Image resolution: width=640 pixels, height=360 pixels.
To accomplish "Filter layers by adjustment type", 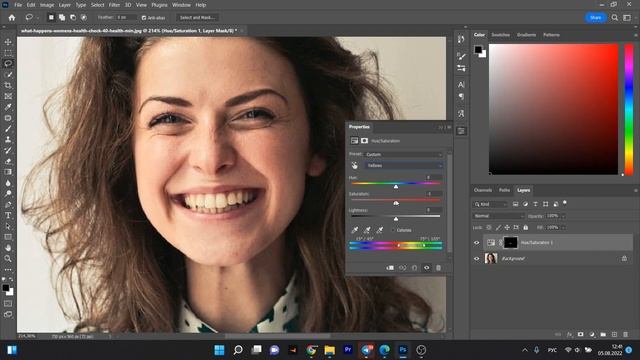I will pos(525,204).
